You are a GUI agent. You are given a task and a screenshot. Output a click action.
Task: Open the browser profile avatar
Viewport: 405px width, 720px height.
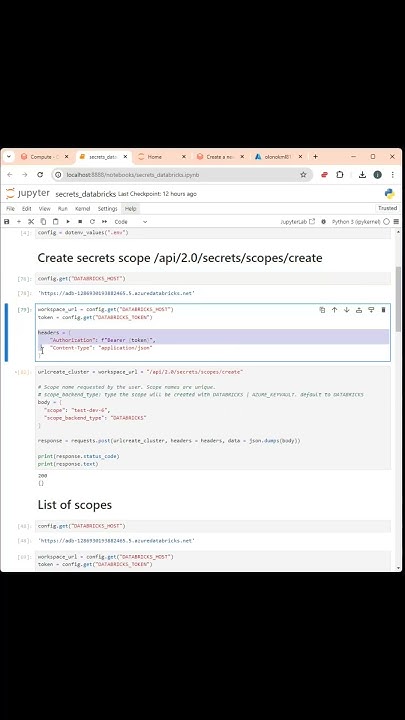click(x=377, y=175)
